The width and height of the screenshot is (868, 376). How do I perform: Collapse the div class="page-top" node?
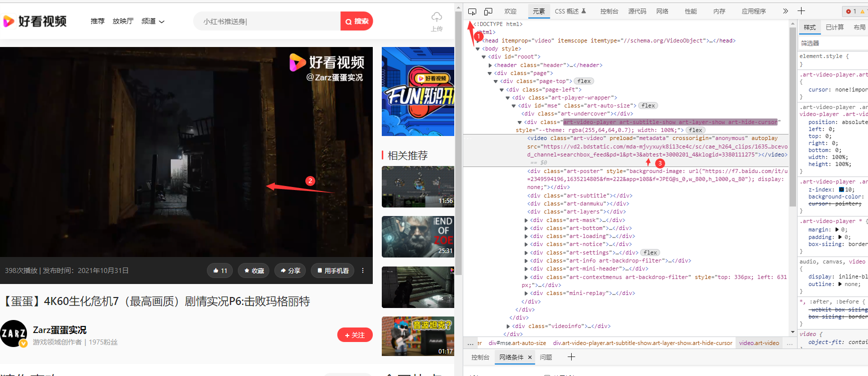tap(496, 81)
